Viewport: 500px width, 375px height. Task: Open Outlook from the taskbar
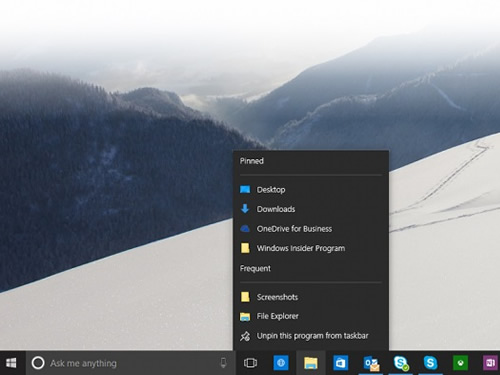tap(371, 363)
